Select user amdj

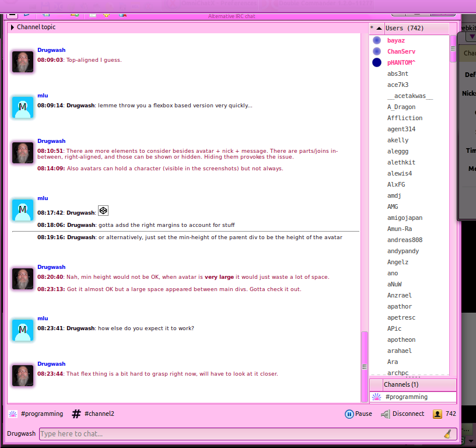(394, 195)
